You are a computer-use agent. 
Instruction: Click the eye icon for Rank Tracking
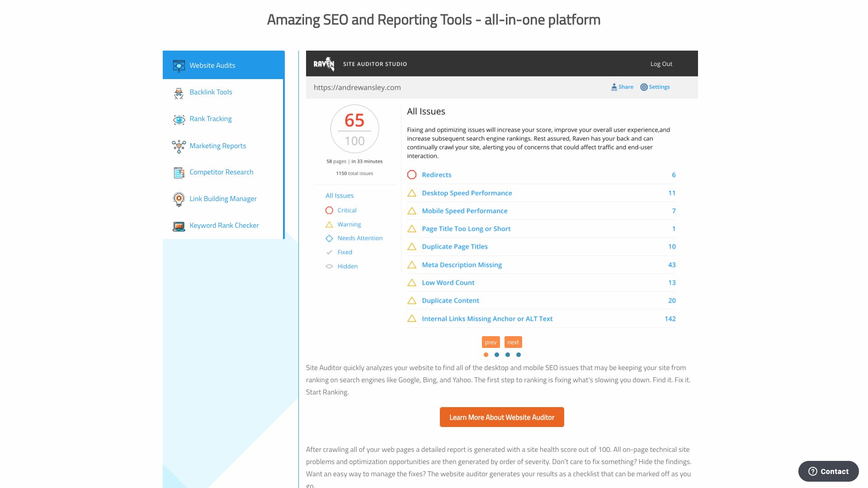click(179, 119)
